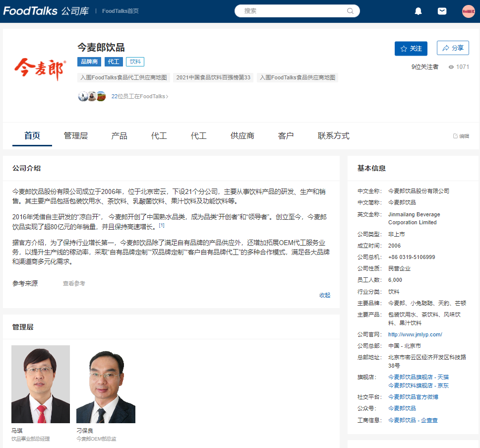Open the 联系方式 tab

click(333, 136)
